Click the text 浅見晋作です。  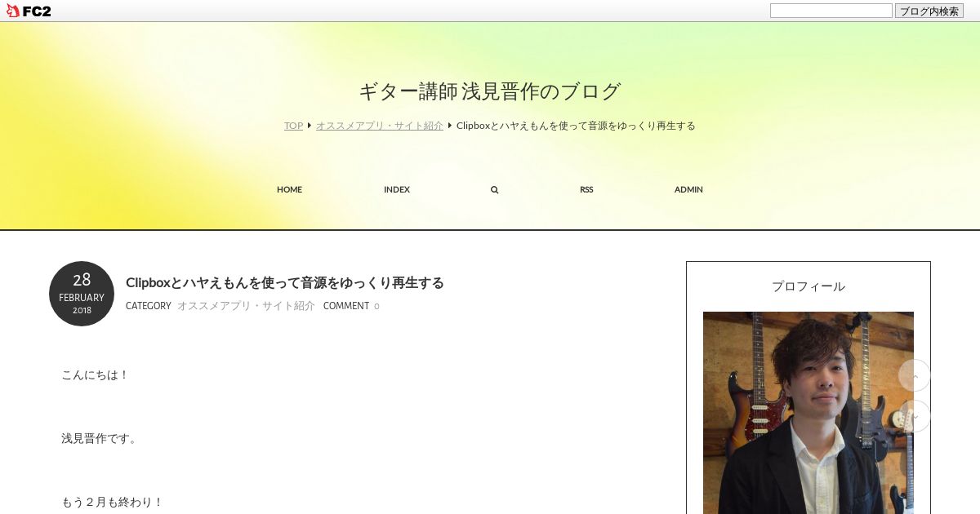(101, 438)
